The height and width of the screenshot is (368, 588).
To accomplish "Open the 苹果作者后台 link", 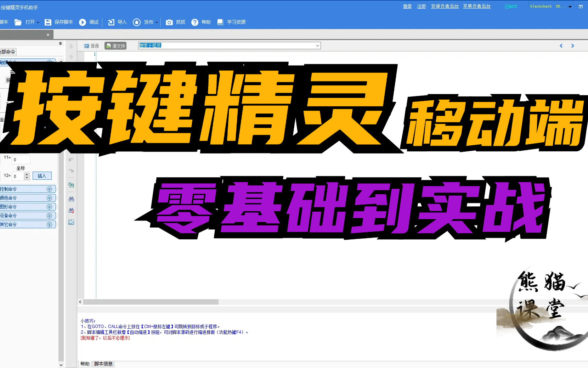I will [477, 6].
